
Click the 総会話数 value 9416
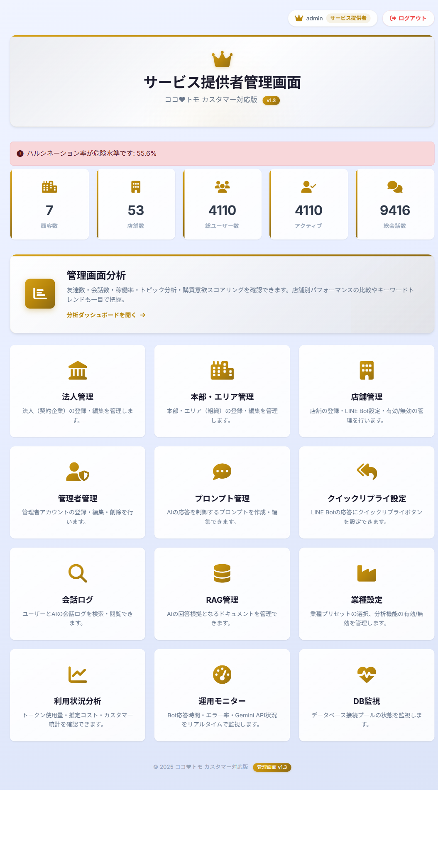pyautogui.click(x=395, y=210)
